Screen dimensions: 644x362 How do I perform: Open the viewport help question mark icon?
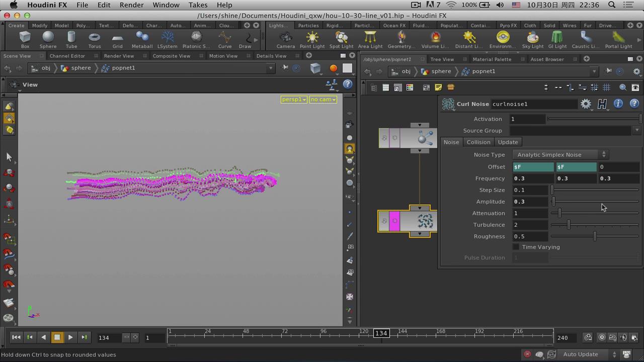[x=348, y=84]
